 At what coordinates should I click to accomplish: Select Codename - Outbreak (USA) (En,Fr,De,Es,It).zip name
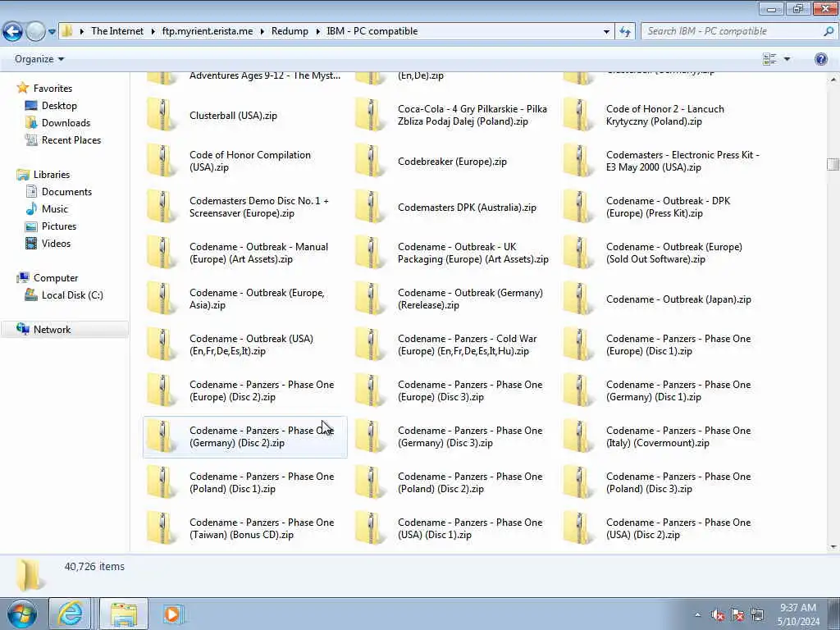[x=251, y=345]
